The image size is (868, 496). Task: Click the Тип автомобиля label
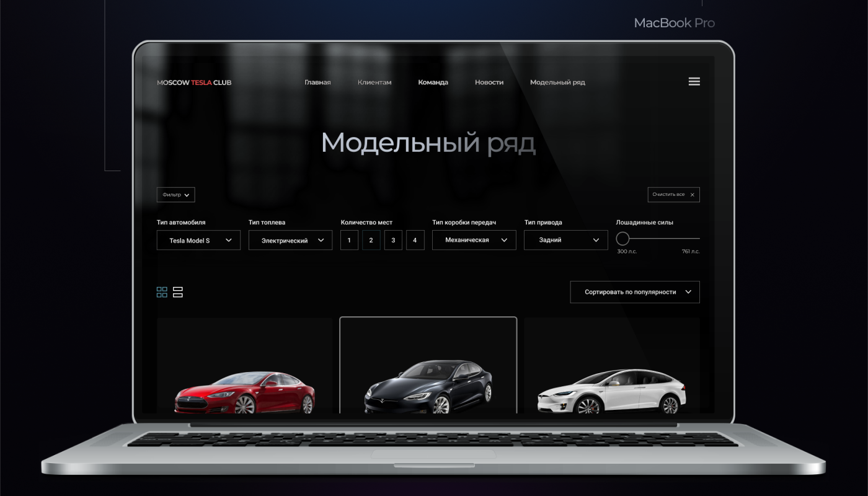tap(181, 223)
